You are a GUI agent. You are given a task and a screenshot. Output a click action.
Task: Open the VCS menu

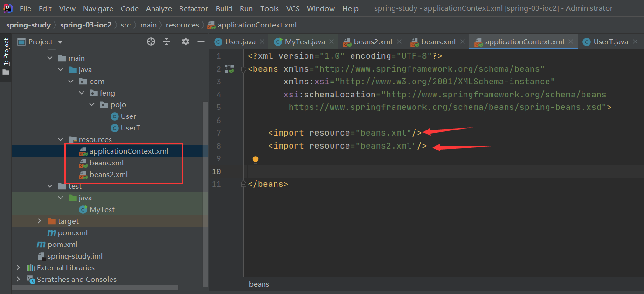[x=293, y=8]
